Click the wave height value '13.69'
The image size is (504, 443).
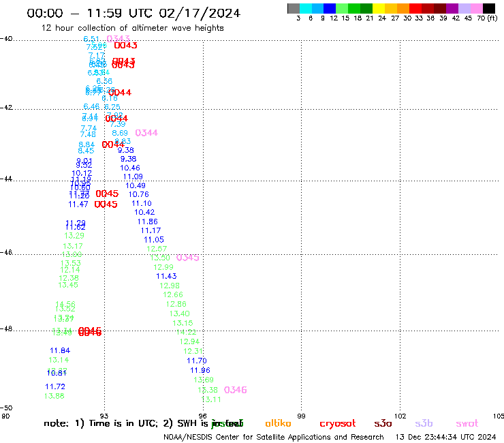[204, 380]
